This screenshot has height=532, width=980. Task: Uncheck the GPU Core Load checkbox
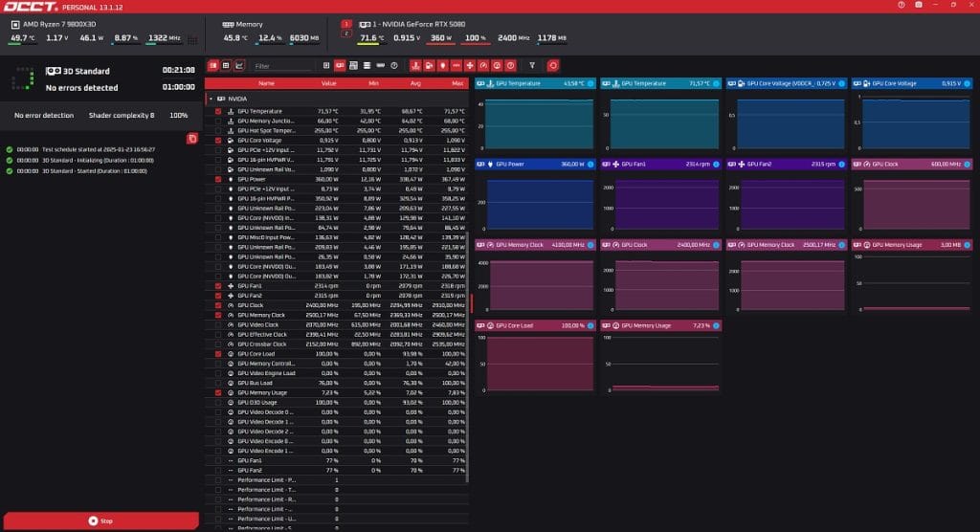click(x=218, y=354)
